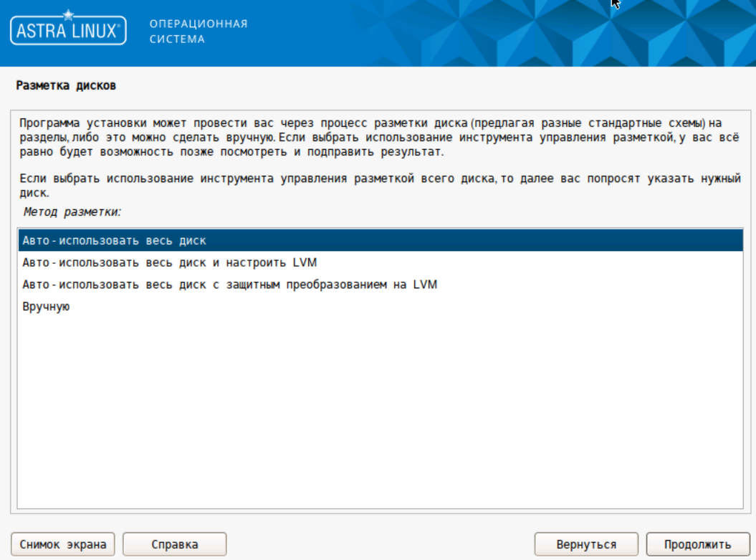Click the instructions paragraph about разметки диска
This screenshot has height=560, width=756.
[x=358, y=133]
